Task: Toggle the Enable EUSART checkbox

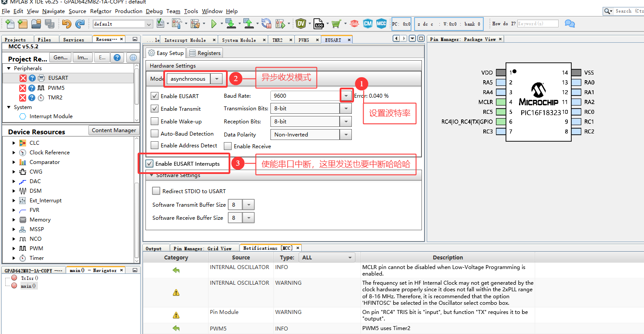Action: pyautogui.click(x=154, y=96)
